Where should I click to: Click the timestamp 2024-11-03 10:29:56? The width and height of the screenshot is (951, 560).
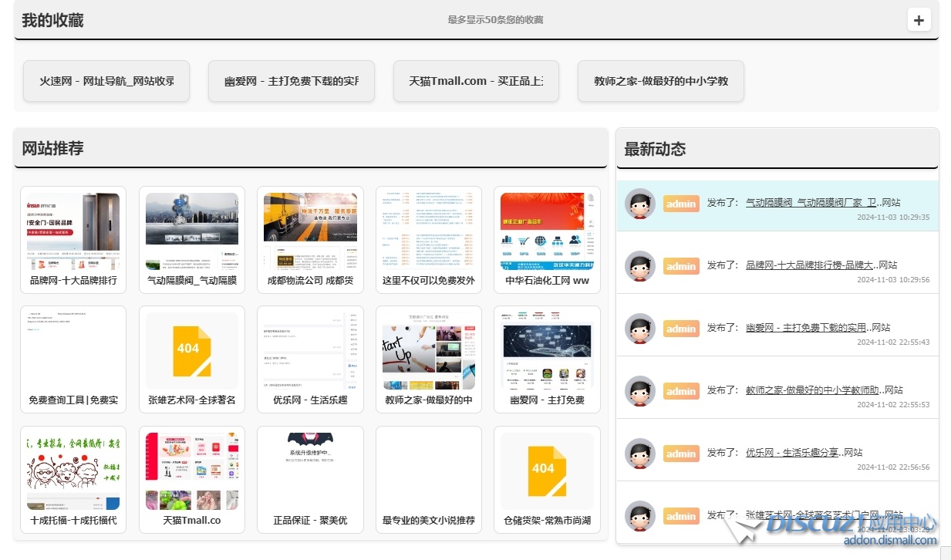893,280
